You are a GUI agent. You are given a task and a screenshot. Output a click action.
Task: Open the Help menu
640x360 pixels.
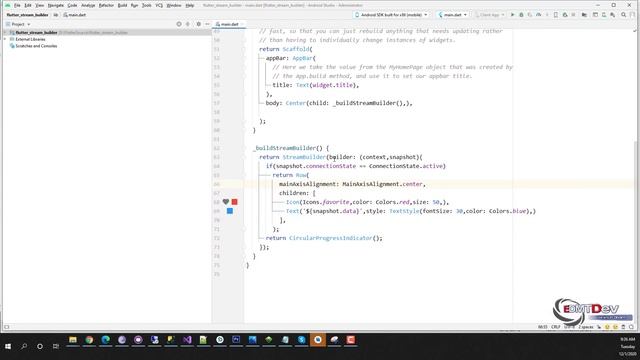(190, 5)
